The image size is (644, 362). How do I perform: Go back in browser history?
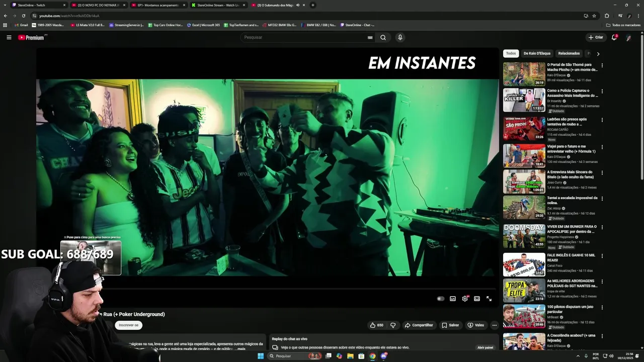pyautogui.click(x=6, y=16)
